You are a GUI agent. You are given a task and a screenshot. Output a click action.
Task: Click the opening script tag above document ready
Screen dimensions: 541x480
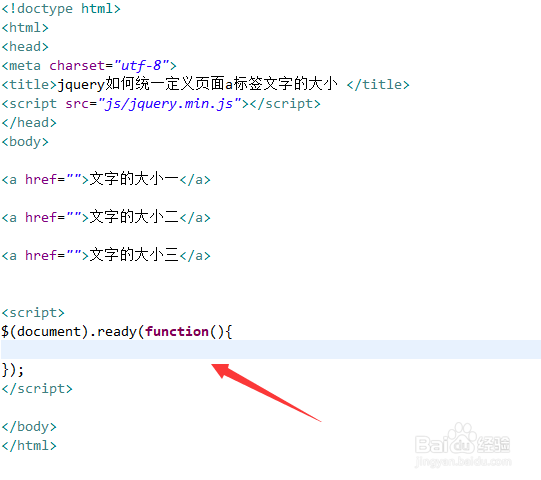point(33,313)
